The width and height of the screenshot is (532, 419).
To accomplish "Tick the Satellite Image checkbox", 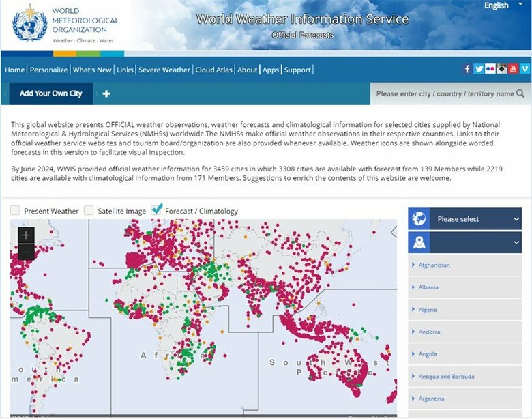I will point(89,211).
